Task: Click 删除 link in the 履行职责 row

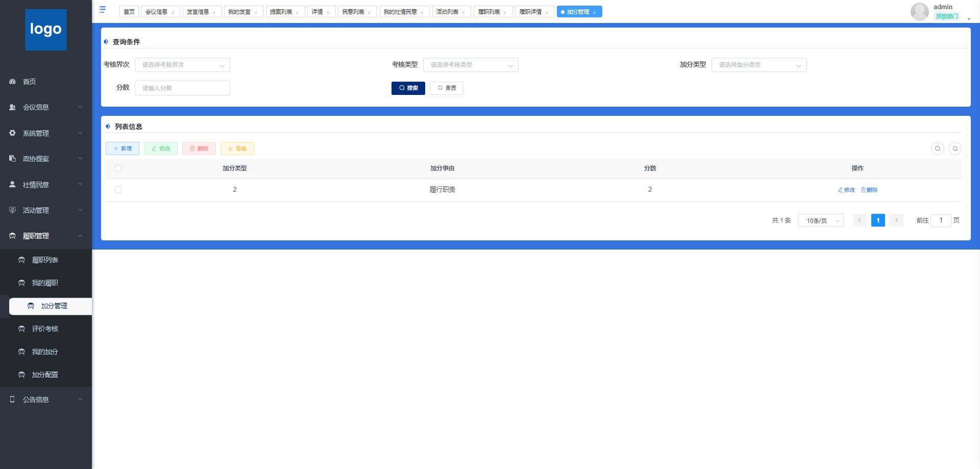Action: 869,190
